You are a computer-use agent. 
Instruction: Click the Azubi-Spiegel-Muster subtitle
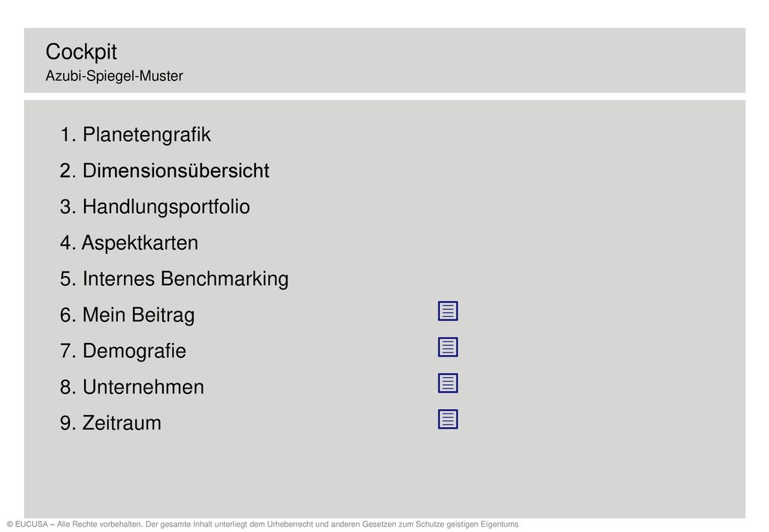(x=114, y=76)
